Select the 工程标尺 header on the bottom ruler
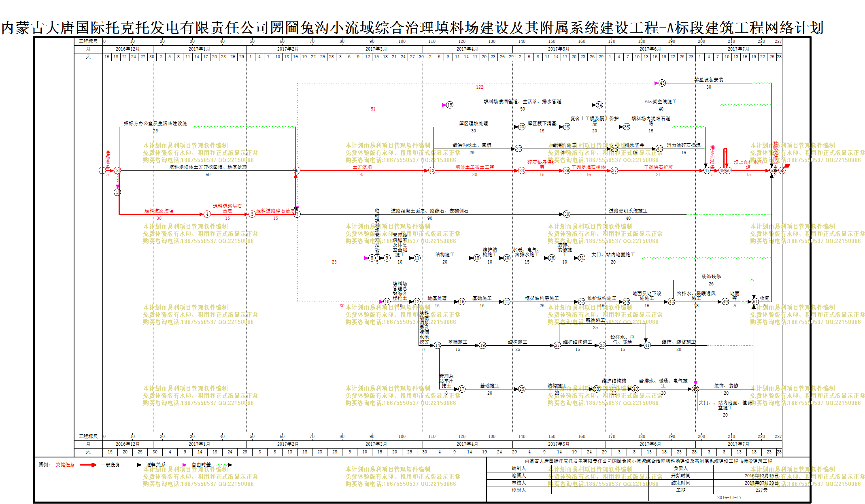This screenshot has width=865, height=504. point(88,436)
